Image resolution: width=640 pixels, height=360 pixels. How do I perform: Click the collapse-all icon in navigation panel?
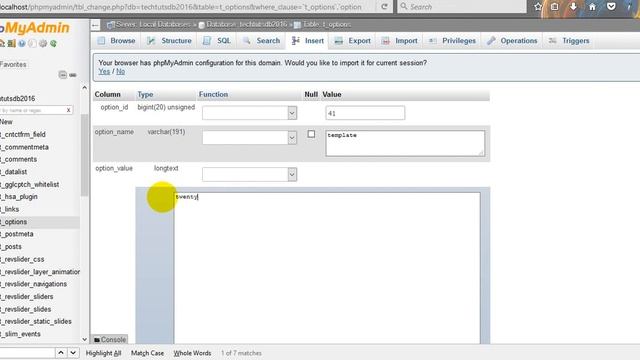62,75
